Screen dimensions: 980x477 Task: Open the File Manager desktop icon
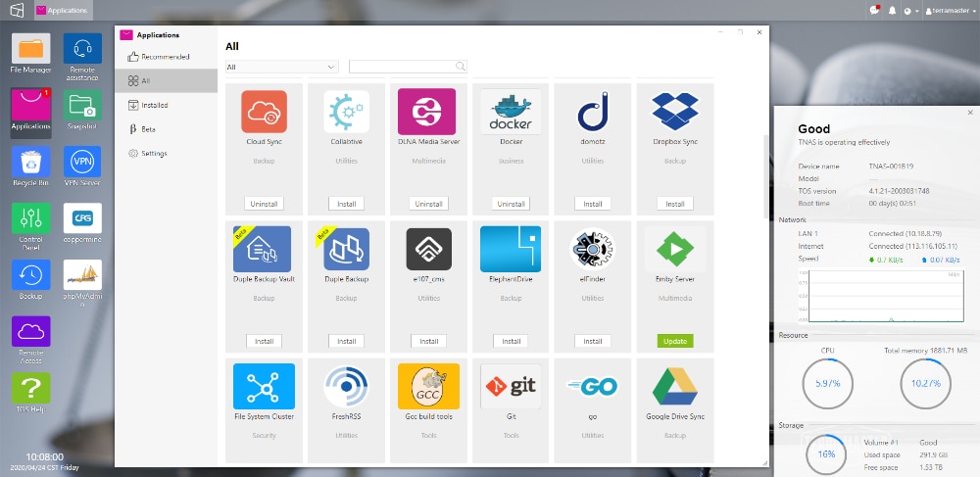click(30, 49)
